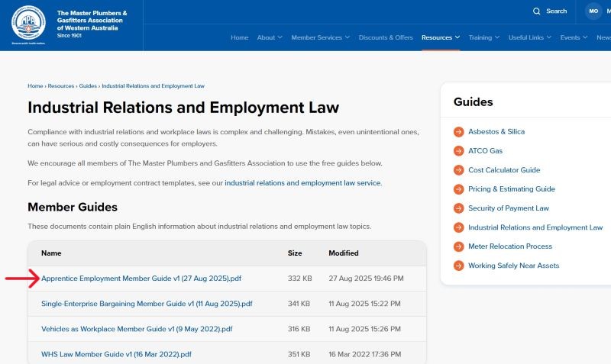Expand the Events menu chevron
Screen dimensions: 611x364
pyautogui.click(x=585, y=37)
